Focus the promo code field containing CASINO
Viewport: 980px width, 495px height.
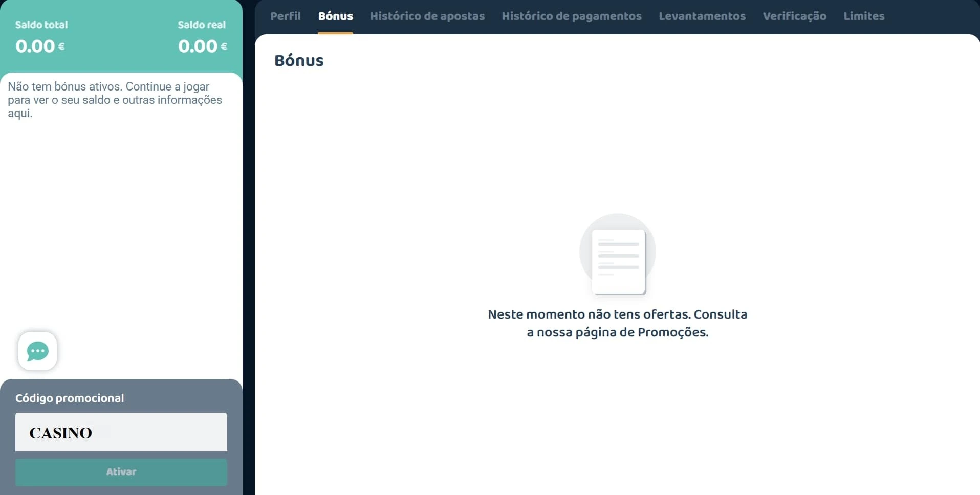121,432
